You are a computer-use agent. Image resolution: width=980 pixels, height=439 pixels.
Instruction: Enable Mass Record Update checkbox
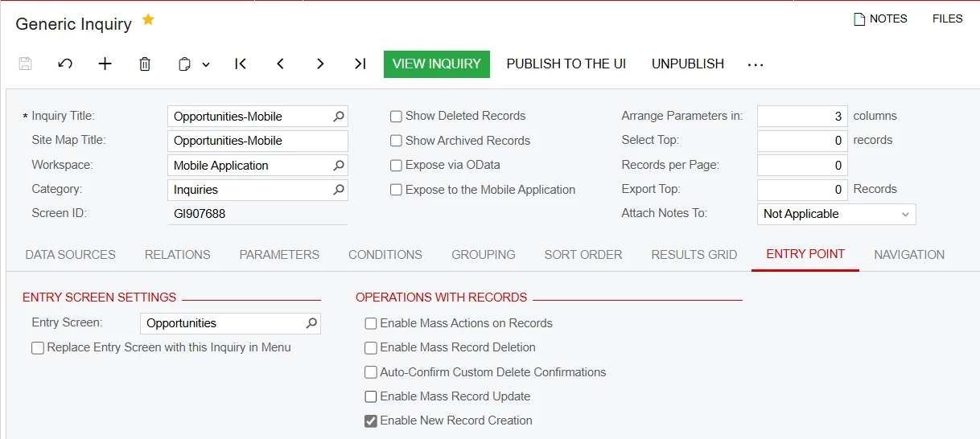click(x=371, y=396)
